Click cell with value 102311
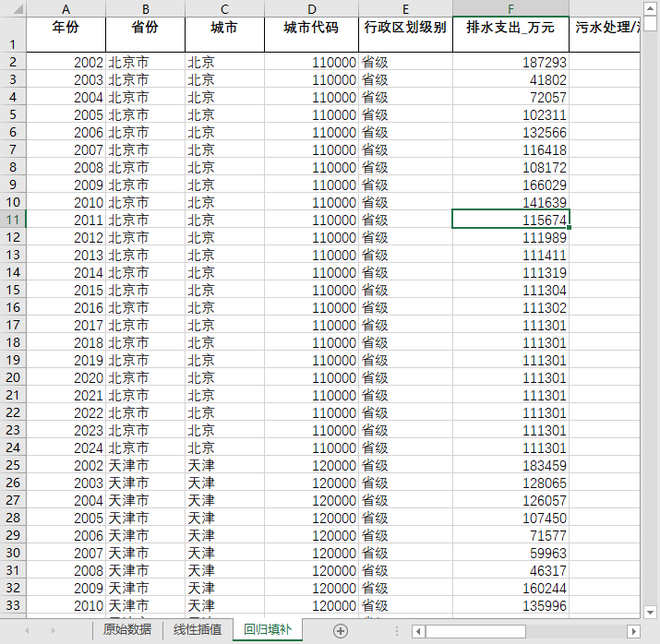This screenshot has width=660, height=644. tap(510, 114)
